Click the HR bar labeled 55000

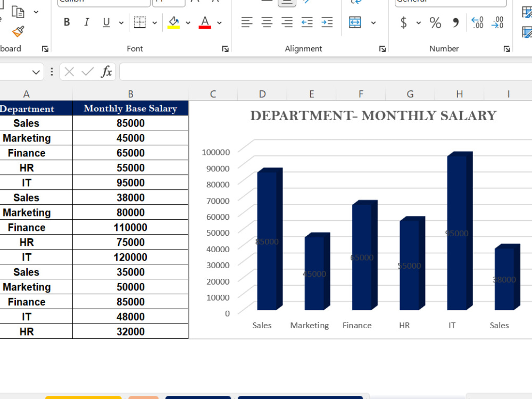tap(412, 263)
